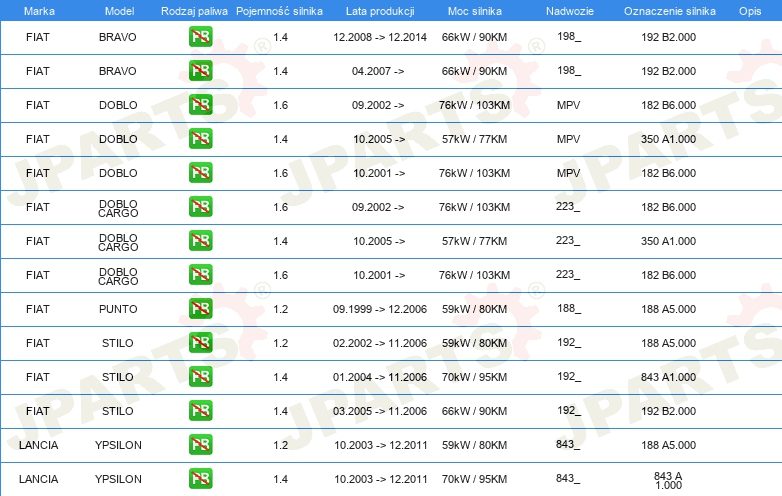Click DOBLO CARGO in the 350 A1.000 row
The image size is (782, 496).
(x=118, y=242)
